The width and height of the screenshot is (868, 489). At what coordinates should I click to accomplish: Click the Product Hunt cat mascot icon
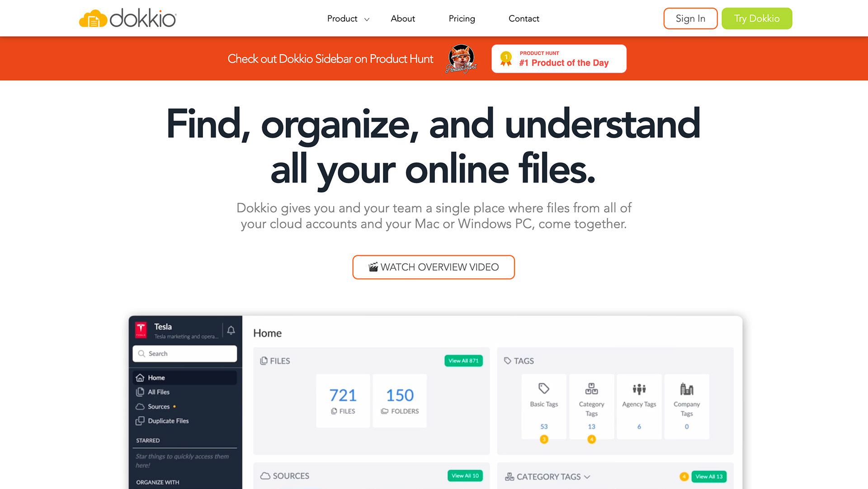pos(461,58)
